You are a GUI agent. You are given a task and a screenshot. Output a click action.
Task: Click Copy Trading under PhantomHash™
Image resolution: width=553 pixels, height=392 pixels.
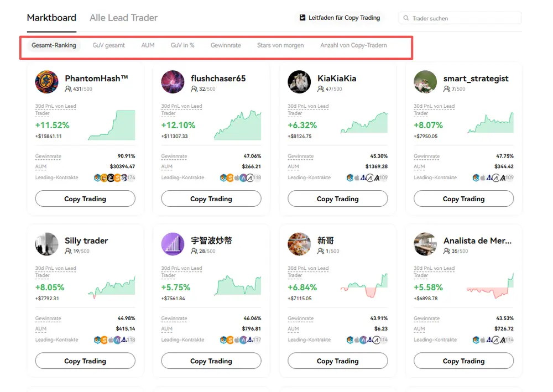coord(85,198)
